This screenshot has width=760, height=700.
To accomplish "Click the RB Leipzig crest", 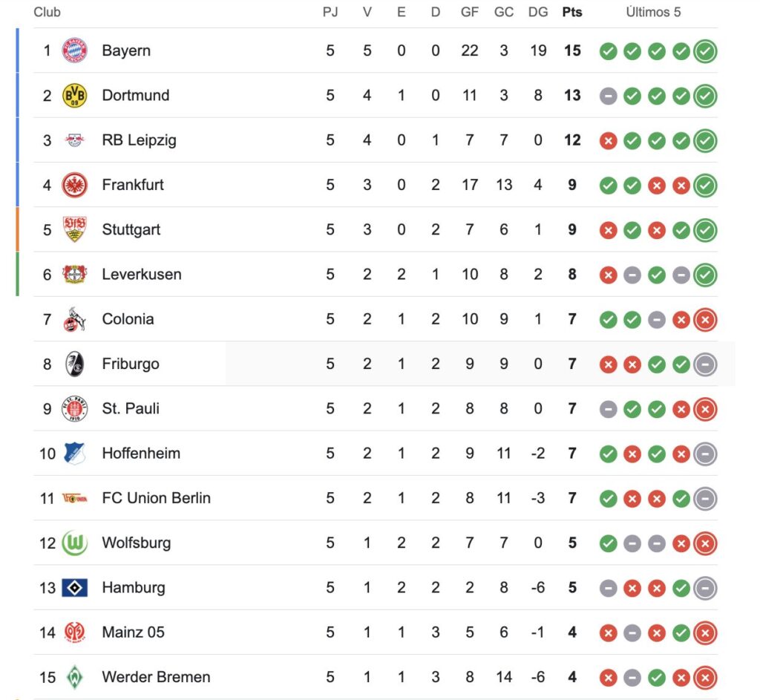I will (74, 140).
